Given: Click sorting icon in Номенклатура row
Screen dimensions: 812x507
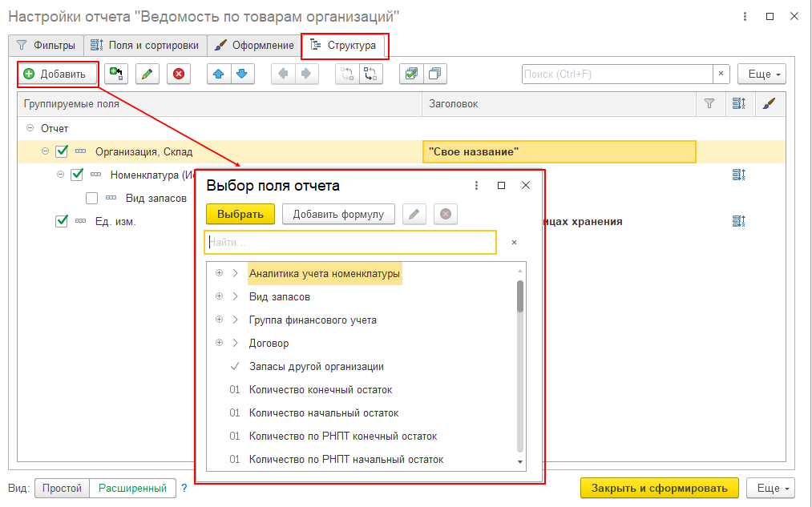Looking at the screenshot, I should [x=738, y=175].
